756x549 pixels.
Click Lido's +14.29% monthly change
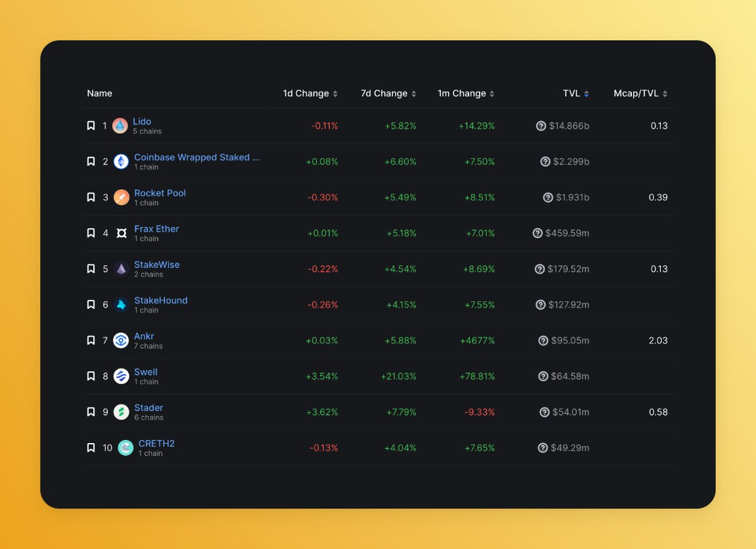click(x=477, y=126)
